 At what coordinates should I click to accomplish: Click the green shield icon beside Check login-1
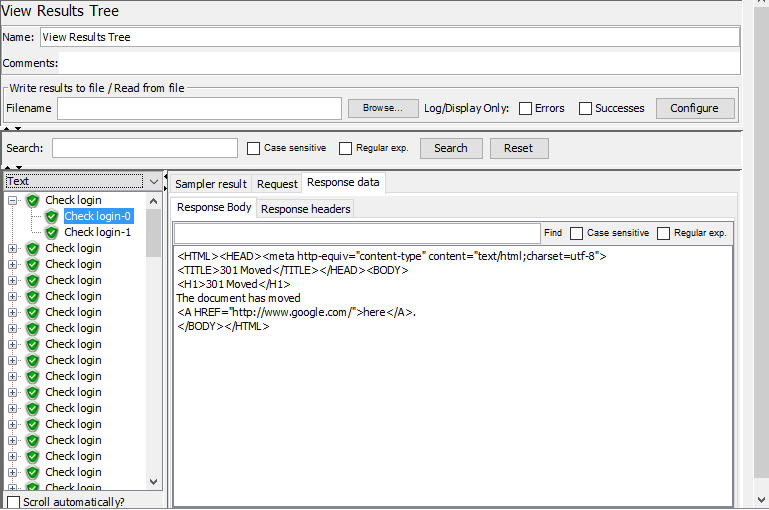pos(51,232)
